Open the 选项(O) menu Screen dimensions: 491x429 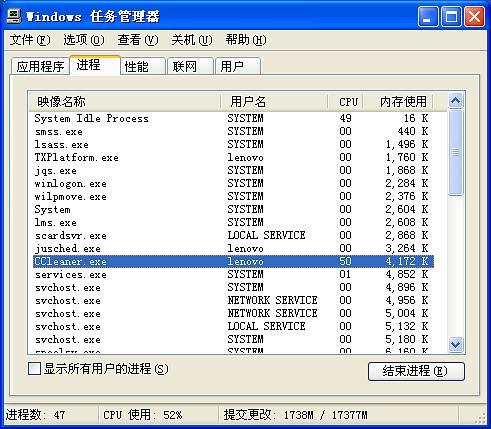pyautogui.click(x=84, y=40)
